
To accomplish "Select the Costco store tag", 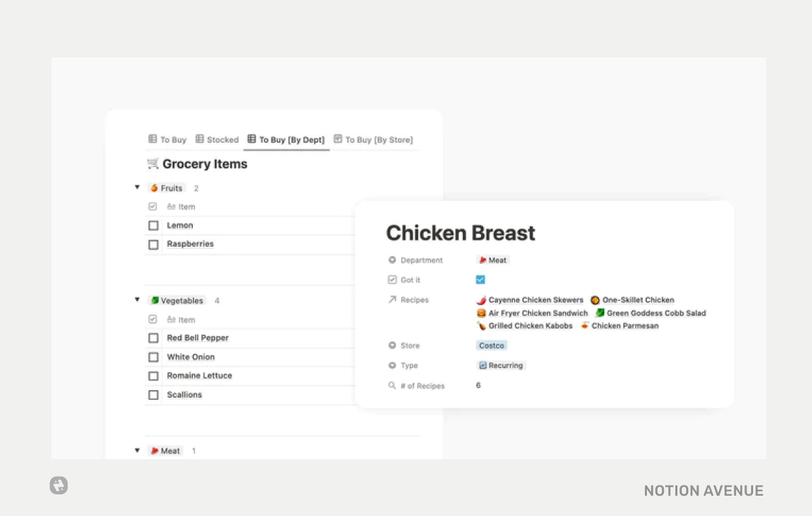I will [x=491, y=346].
